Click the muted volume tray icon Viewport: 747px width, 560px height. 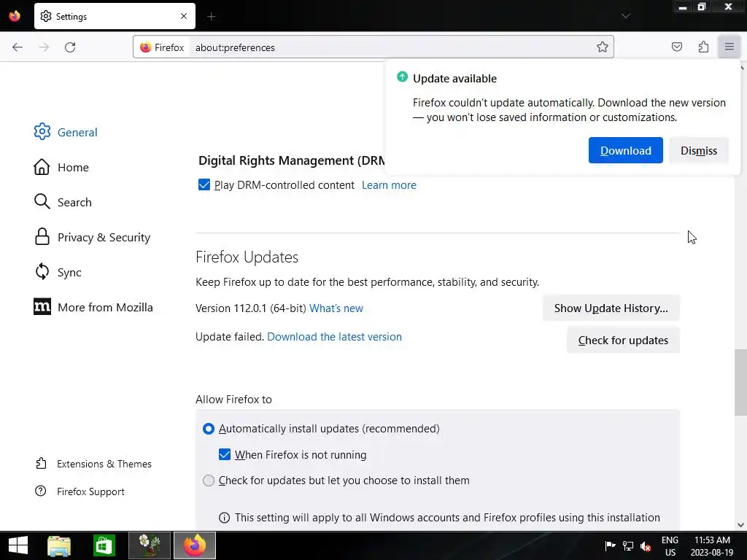pos(646,546)
